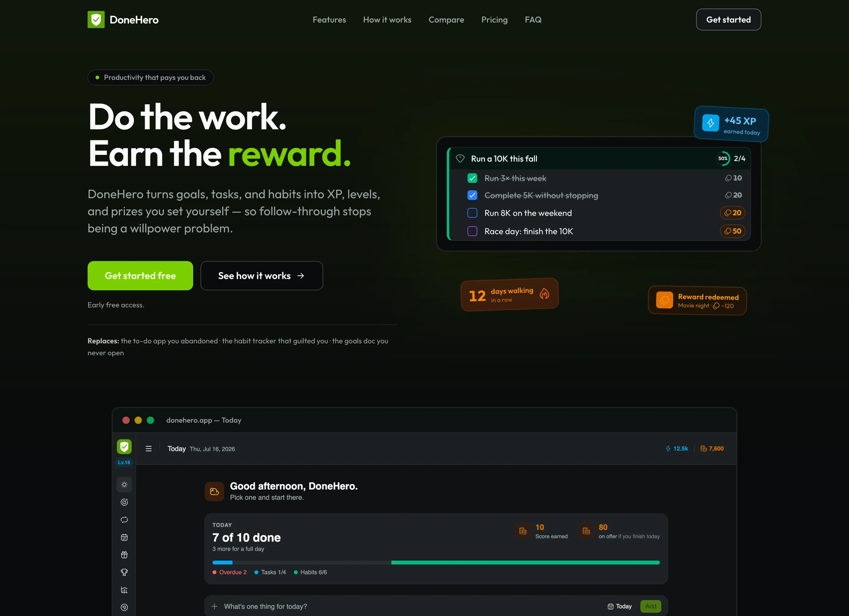Click the 12.5k XP lightning counter
The image size is (849, 616).
pos(677,449)
